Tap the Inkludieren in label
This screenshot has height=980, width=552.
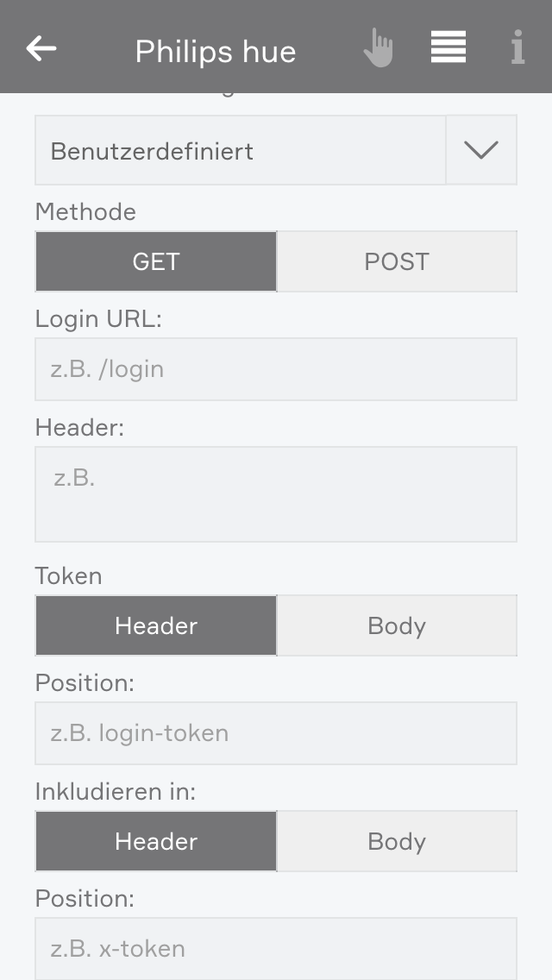tap(115, 791)
